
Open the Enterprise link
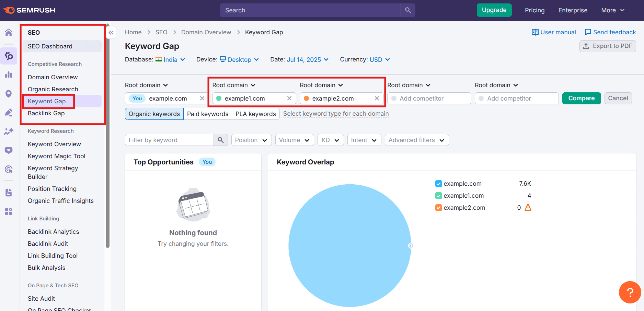tap(573, 10)
